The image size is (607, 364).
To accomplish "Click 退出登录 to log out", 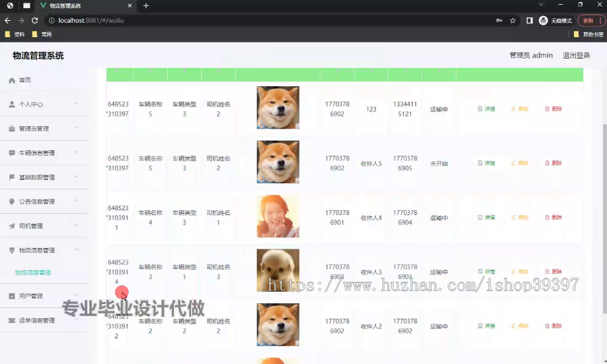I will (x=577, y=55).
